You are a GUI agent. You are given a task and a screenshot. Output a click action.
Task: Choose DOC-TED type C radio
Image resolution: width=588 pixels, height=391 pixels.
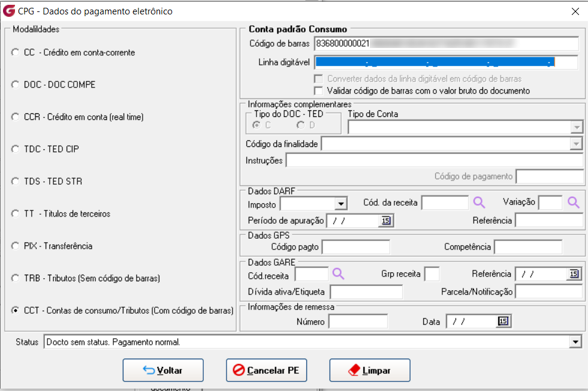(x=257, y=125)
